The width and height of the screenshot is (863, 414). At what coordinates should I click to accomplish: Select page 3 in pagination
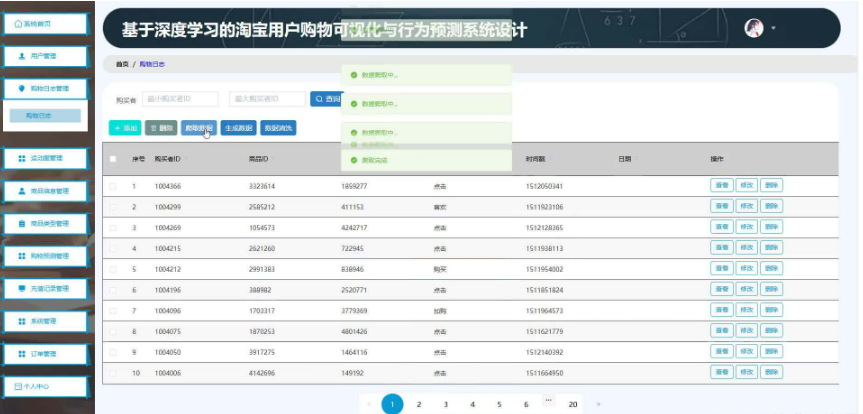pos(446,405)
